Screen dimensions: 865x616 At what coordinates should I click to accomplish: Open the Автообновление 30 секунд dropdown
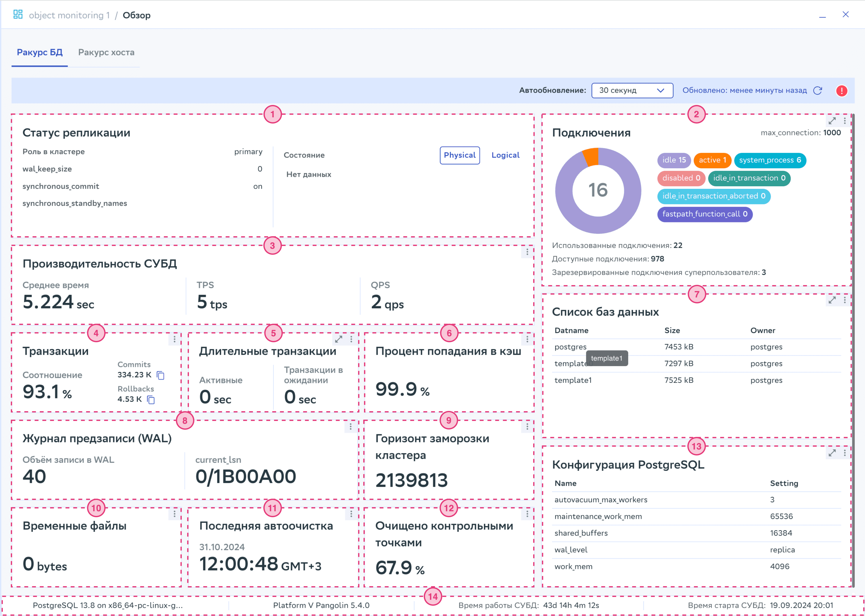(x=632, y=91)
